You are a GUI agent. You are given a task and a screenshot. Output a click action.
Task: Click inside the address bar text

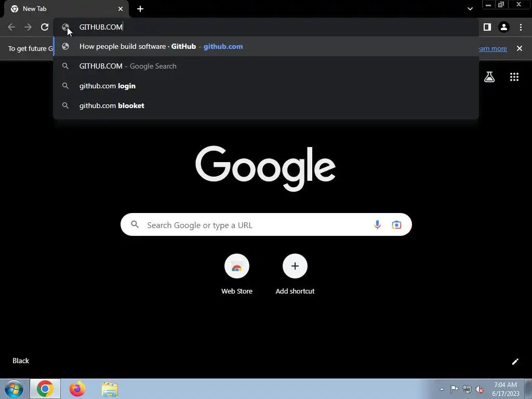click(101, 27)
